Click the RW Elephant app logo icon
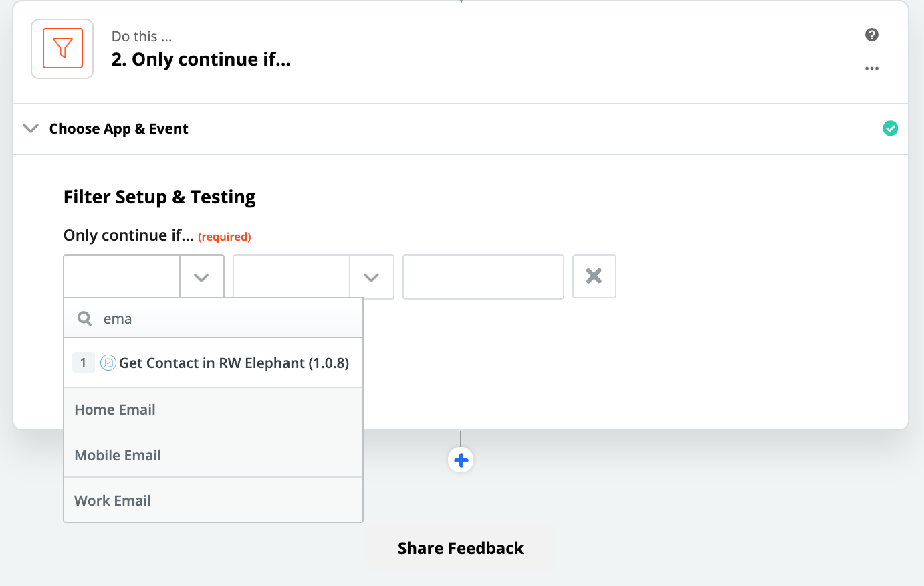The image size is (924, 586). pos(108,363)
